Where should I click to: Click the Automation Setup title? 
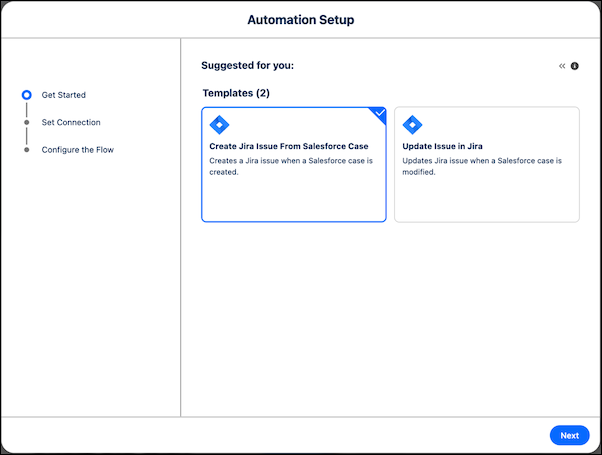point(301,20)
